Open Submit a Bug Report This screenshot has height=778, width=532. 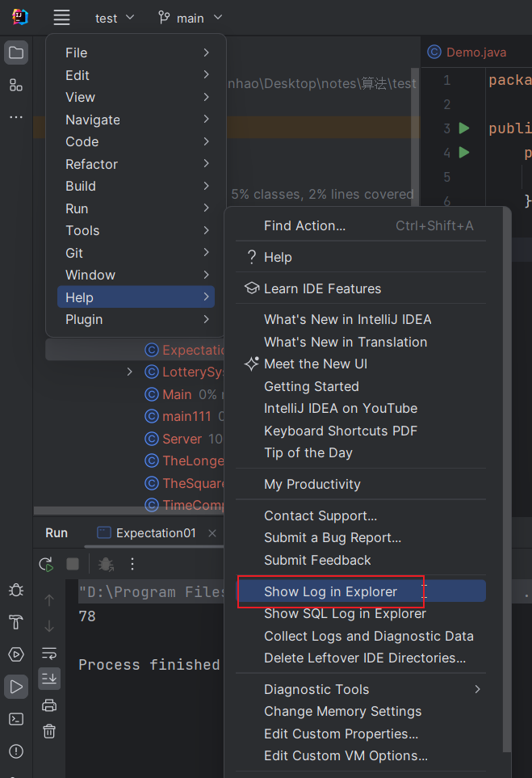coord(360,538)
